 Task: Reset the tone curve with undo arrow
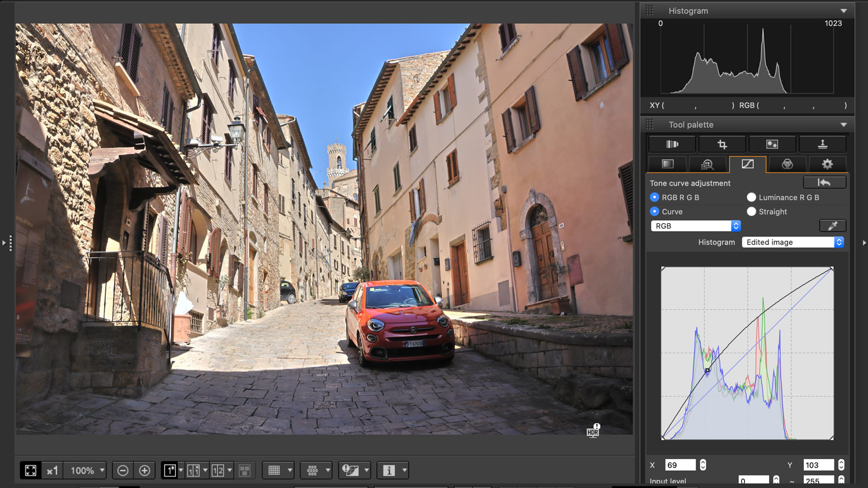click(824, 183)
